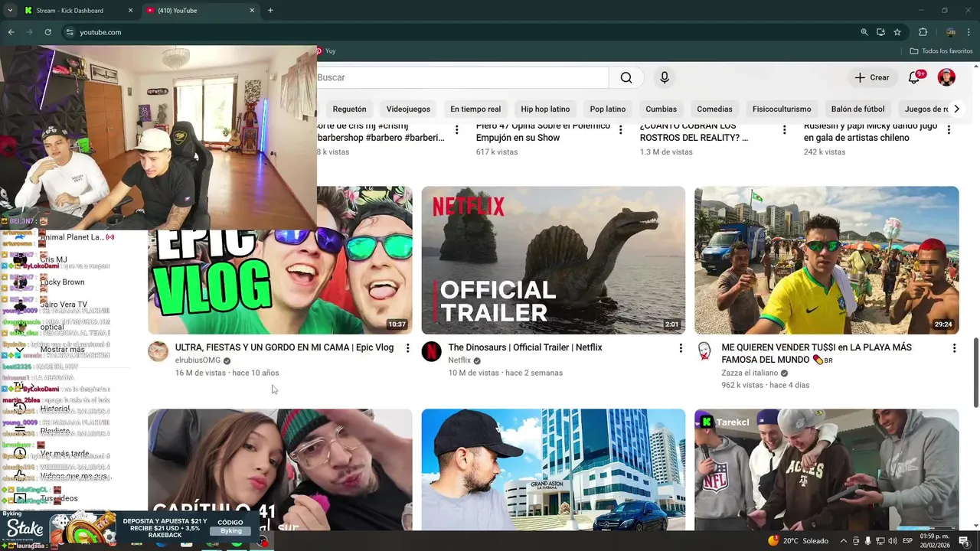Open the tab search dropdown arrow
This screenshot has width=980, height=551.
[9, 10]
